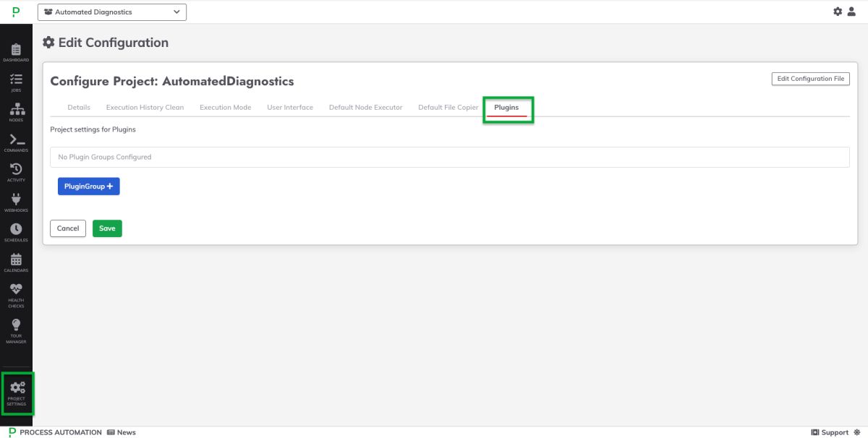Image resolution: width=868 pixels, height=438 pixels.
Task: Open Calendars in the sidebar
Action: click(16, 263)
